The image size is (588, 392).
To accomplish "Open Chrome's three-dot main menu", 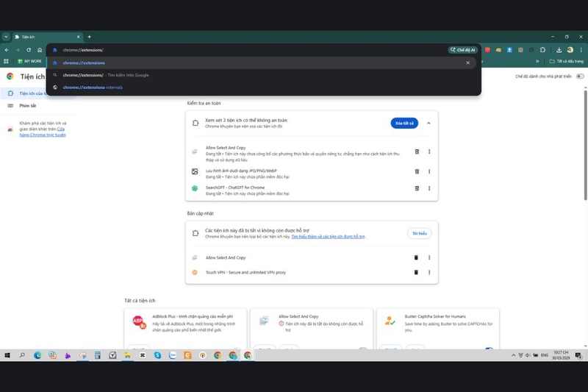I will point(581,50).
